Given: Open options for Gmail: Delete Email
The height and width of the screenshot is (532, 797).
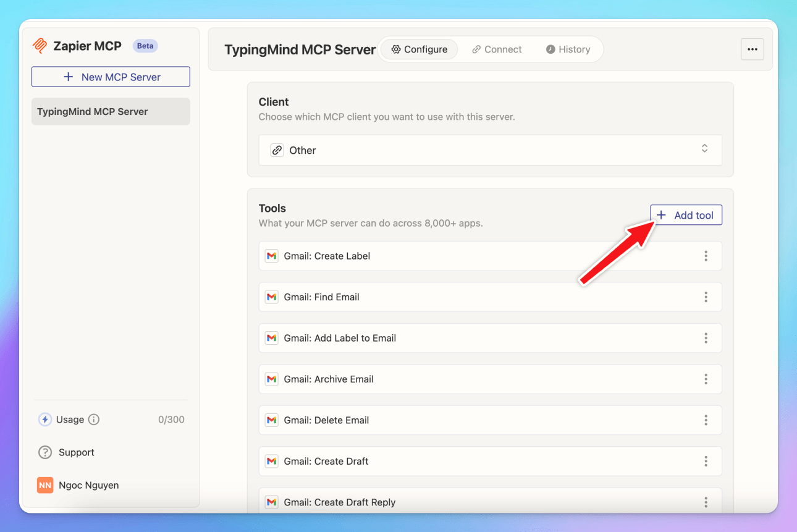Looking at the screenshot, I should click(x=706, y=420).
